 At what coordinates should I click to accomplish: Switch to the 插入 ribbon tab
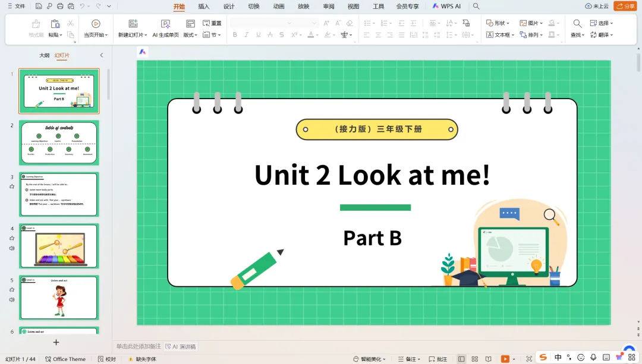pyautogui.click(x=204, y=7)
